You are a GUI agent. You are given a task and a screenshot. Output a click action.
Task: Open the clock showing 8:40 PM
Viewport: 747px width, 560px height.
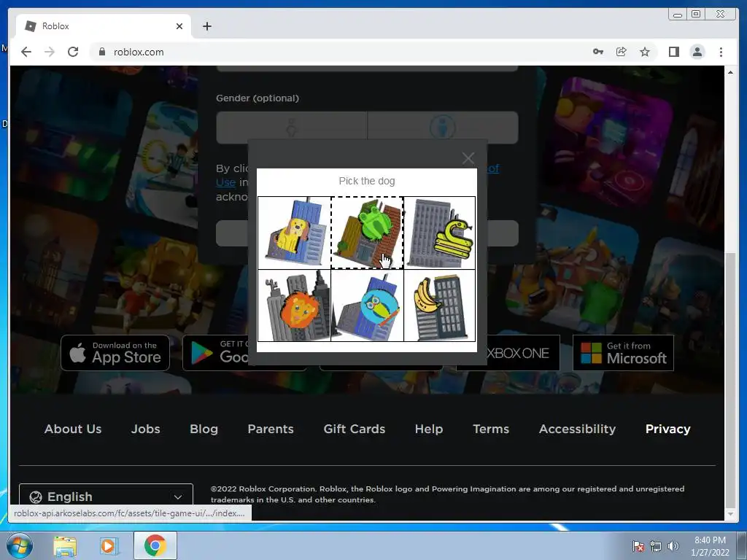[709, 545]
